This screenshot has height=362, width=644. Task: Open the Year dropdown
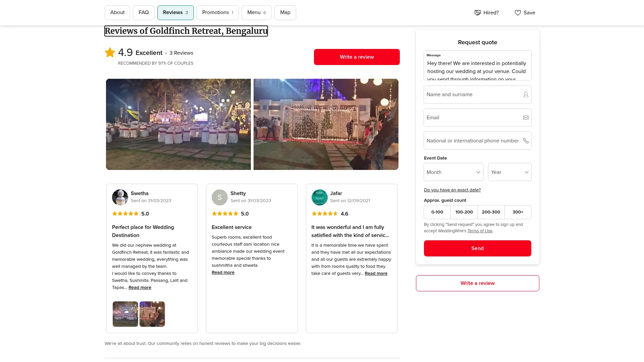click(x=509, y=172)
